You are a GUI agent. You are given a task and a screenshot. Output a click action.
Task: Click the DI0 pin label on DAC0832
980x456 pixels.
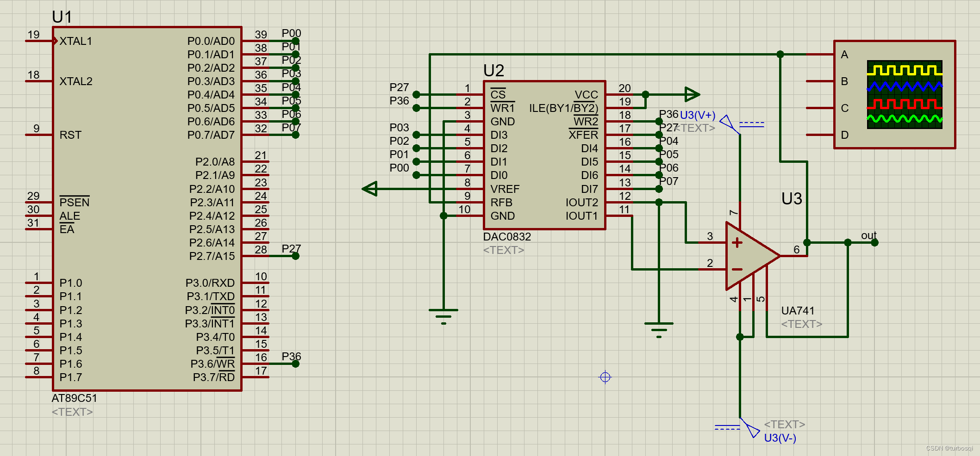click(499, 175)
